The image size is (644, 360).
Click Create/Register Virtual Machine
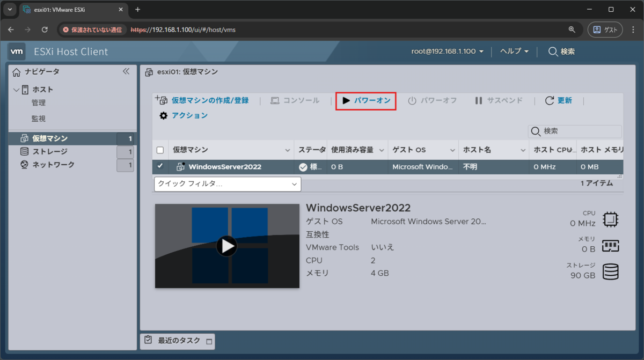pyautogui.click(x=210, y=101)
